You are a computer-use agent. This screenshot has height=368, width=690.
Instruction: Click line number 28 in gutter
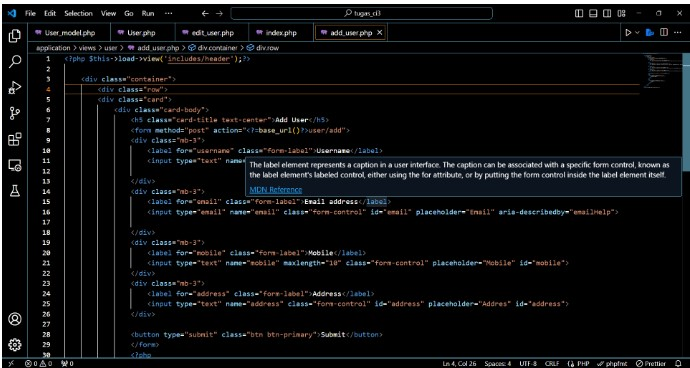[47, 335]
